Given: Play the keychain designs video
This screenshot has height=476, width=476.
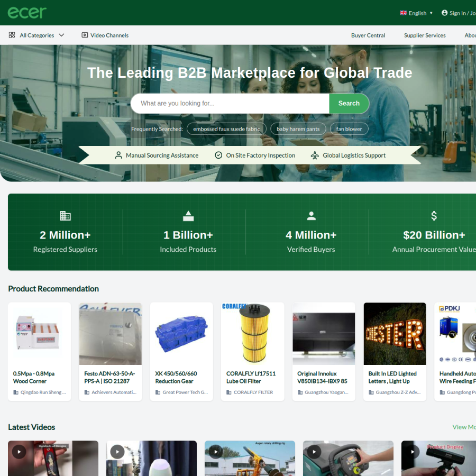Looking at the screenshot, I should (x=19, y=452).
